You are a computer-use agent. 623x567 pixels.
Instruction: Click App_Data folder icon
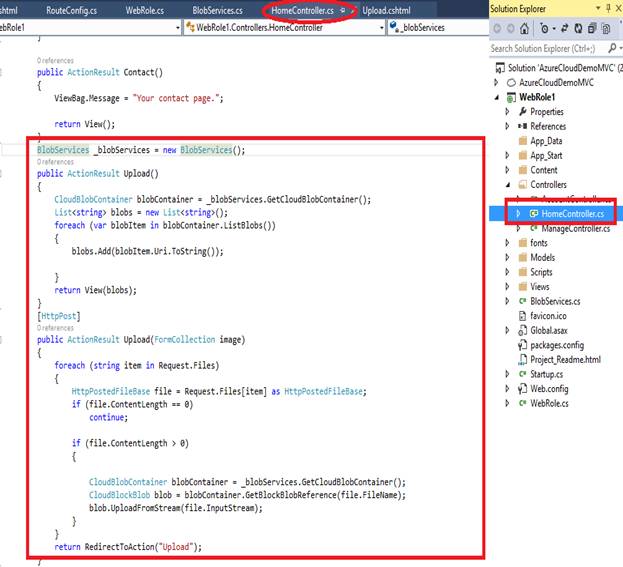pyautogui.click(x=523, y=141)
